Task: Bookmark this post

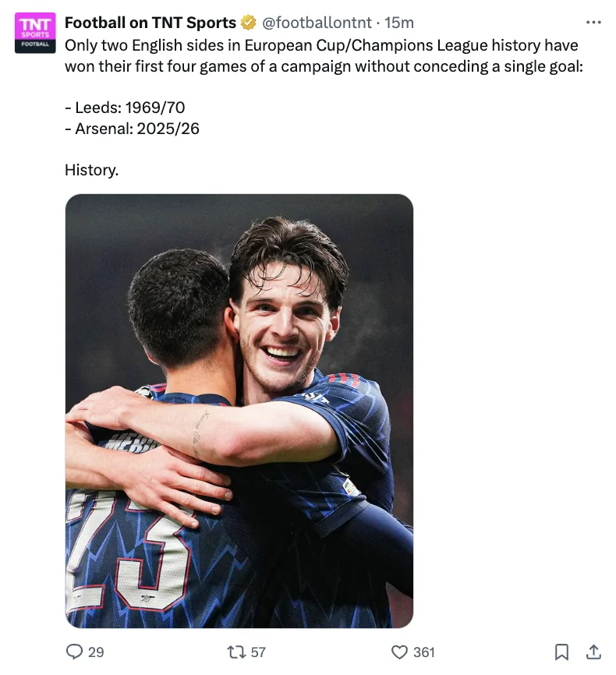Action: click(561, 652)
